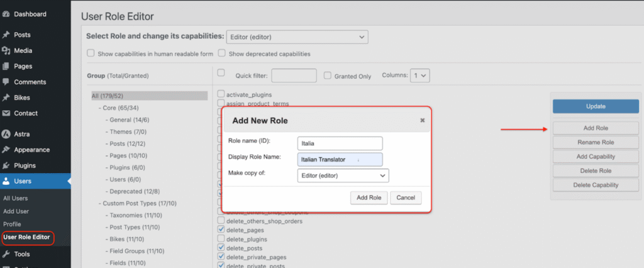Uncheck the delete_private_pages capability
Image resolution: width=644 pixels, height=268 pixels.
(221, 257)
